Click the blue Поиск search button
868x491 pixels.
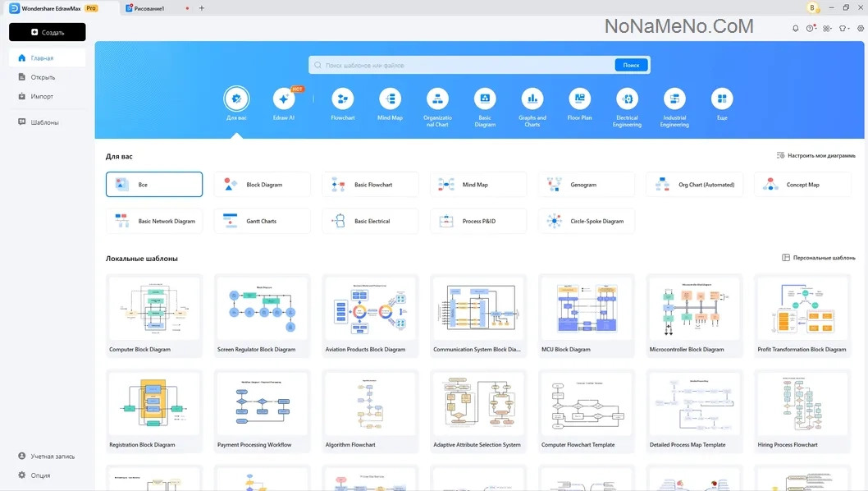tap(631, 65)
